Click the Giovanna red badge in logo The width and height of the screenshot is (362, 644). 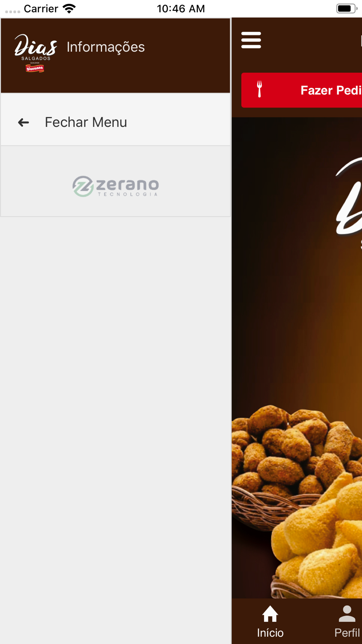35,68
